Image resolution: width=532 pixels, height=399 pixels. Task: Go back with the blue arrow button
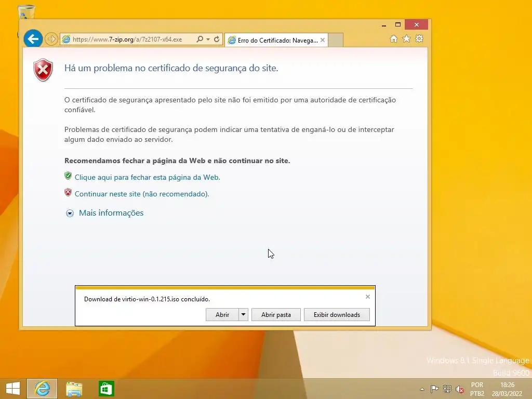(33, 39)
